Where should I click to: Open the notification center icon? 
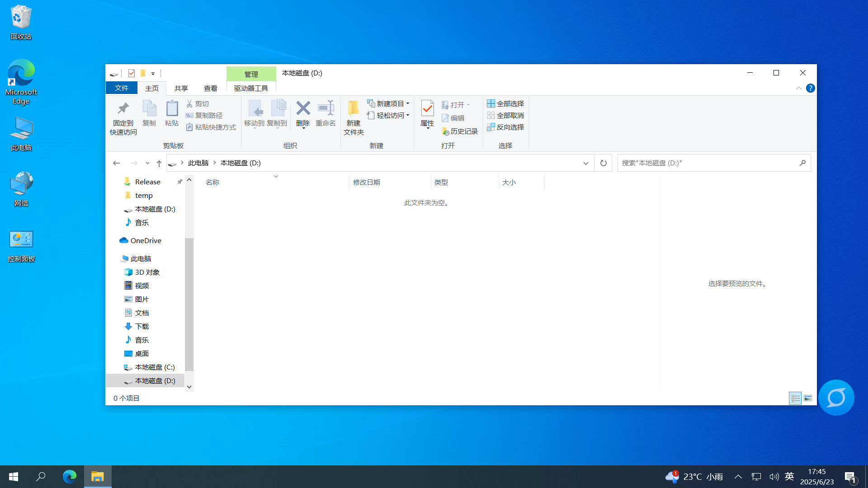pyautogui.click(x=850, y=477)
